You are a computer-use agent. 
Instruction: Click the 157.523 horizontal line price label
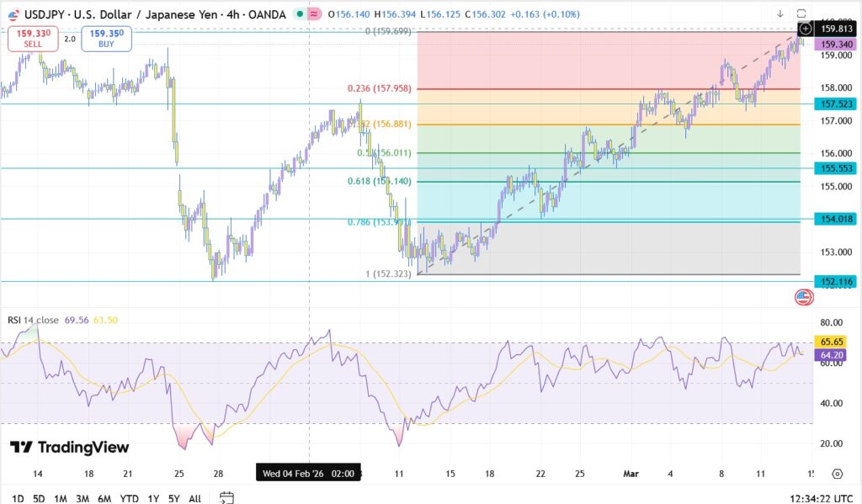835,103
